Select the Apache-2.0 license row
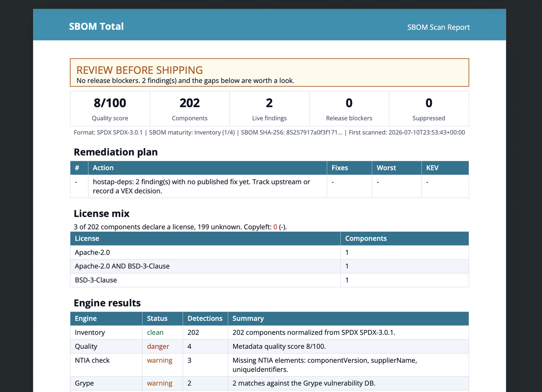542x392 pixels. coord(269,252)
